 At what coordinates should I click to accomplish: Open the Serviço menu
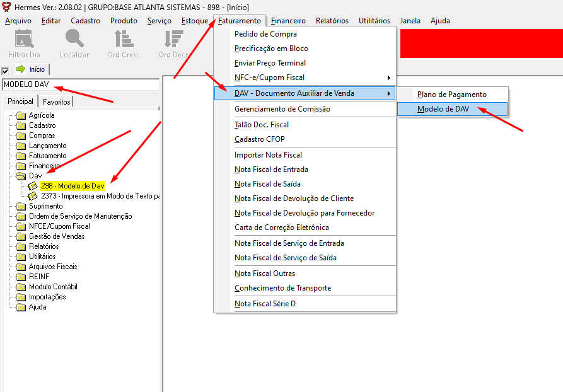pos(160,21)
